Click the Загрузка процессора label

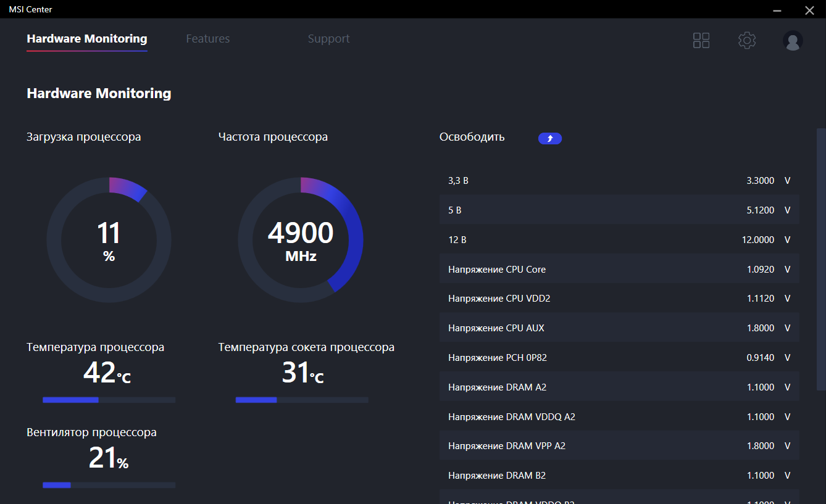tap(84, 137)
